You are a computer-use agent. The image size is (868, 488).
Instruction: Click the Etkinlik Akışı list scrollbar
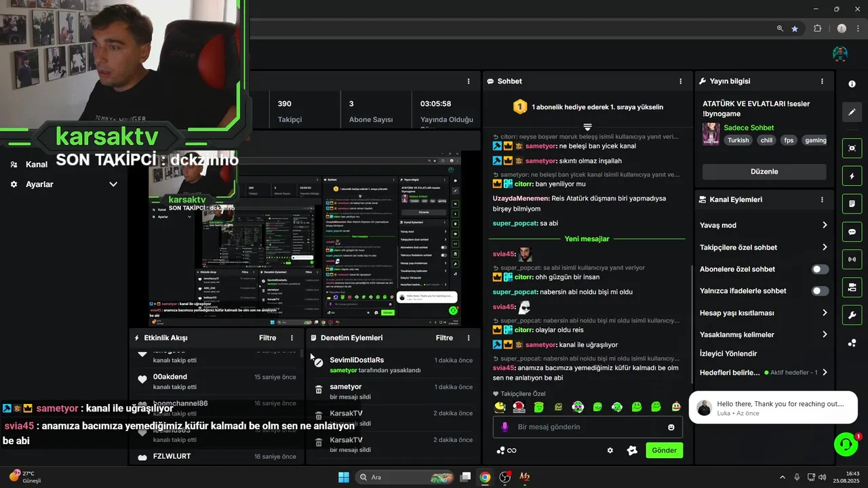(x=302, y=353)
